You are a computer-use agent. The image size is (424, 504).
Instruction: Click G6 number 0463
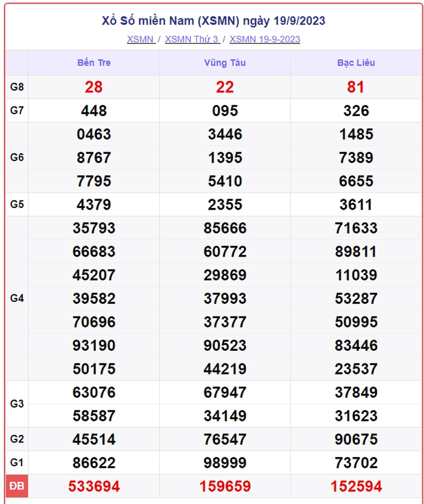(x=94, y=134)
